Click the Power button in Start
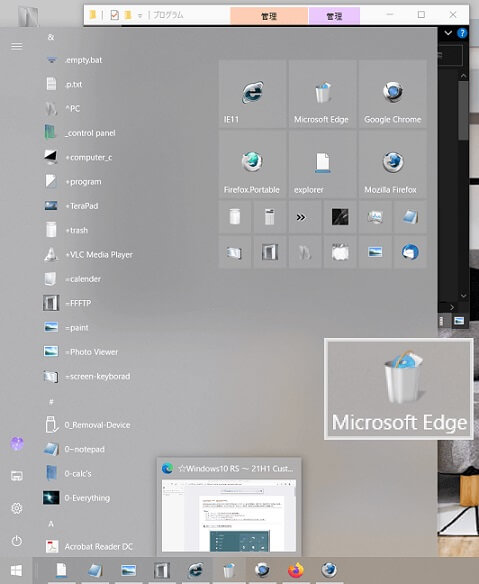 [x=16, y=540]
